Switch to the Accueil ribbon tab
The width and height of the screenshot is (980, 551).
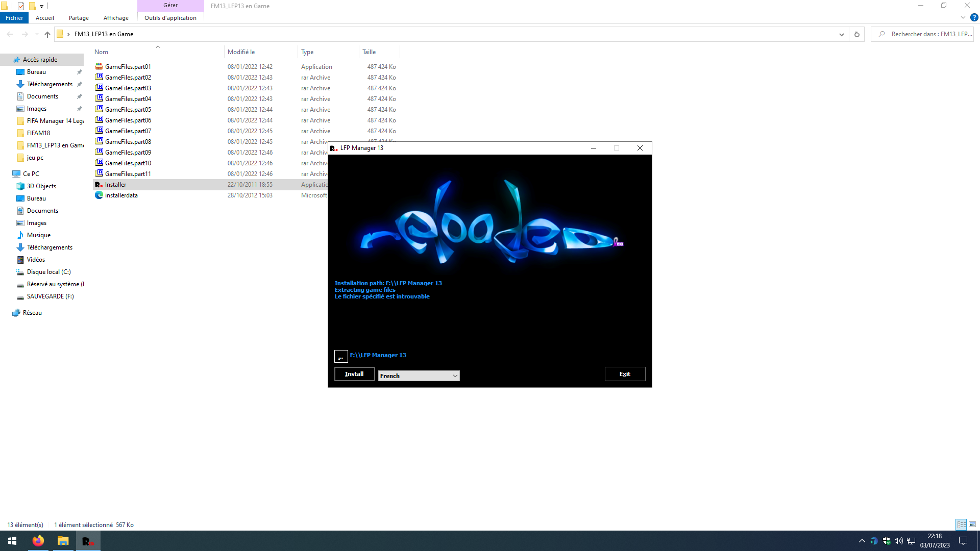click(x=45, y=18)
